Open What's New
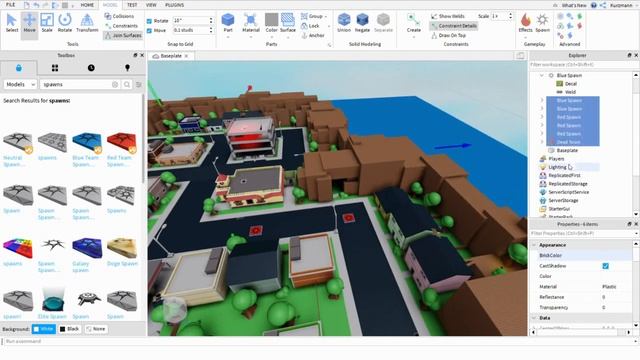 point(574,5)
